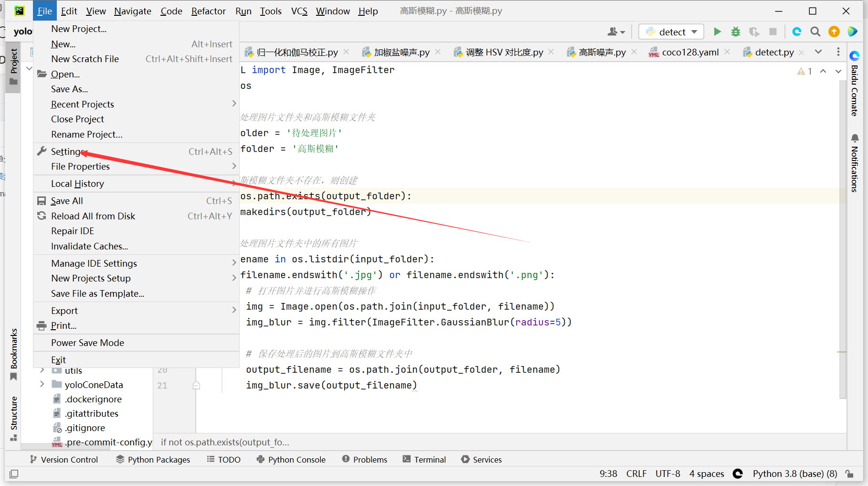
Task: Open the Python Packages tool window
Action: (153, 459)
